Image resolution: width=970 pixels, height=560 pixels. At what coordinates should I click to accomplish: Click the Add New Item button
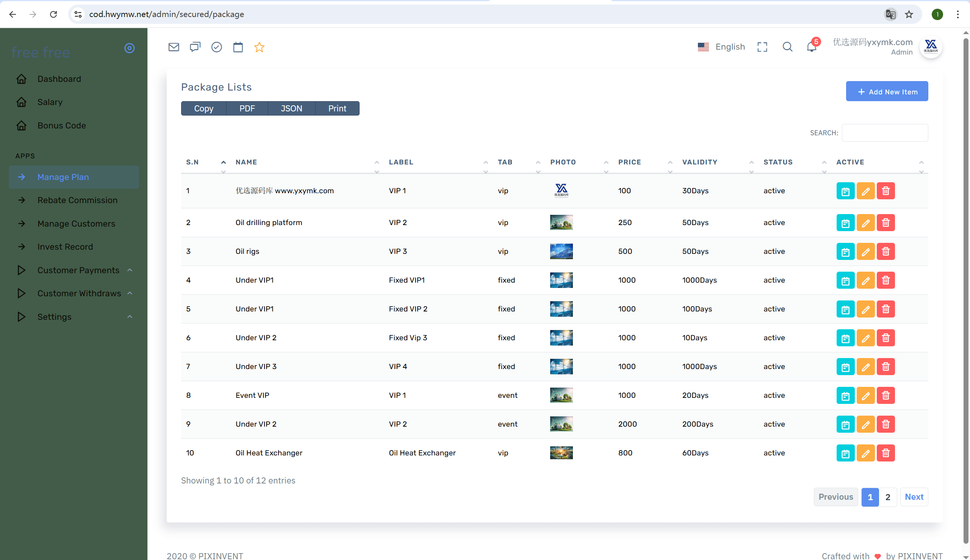(x=887, y=92)
